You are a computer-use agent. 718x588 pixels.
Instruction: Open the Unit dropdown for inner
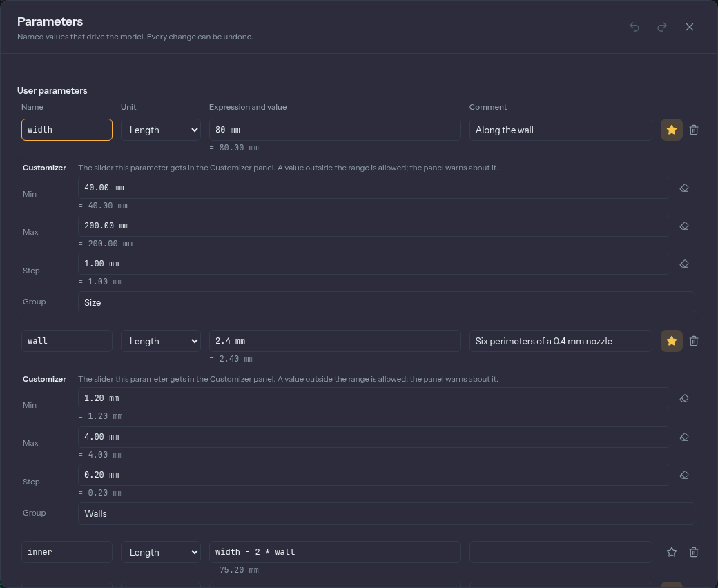coord(161,552)
